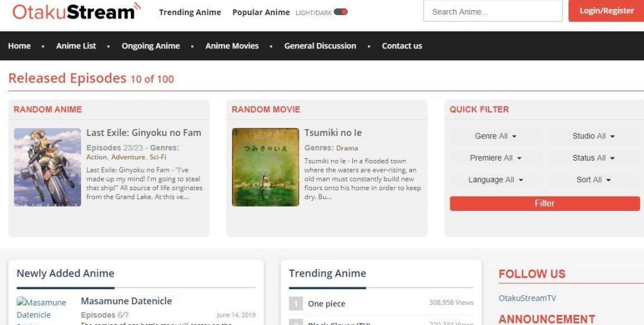Open the General Discussion menu item

(320, 46)
